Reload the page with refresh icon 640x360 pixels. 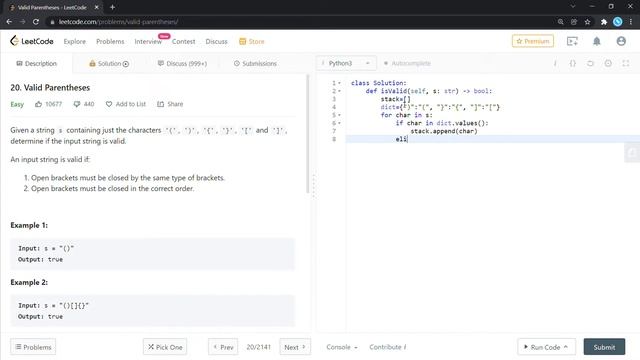36,22
